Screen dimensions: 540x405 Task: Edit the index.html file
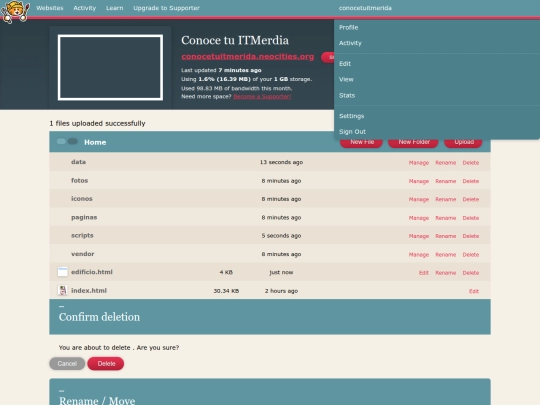pyautogui.click(x=474, y=291)
